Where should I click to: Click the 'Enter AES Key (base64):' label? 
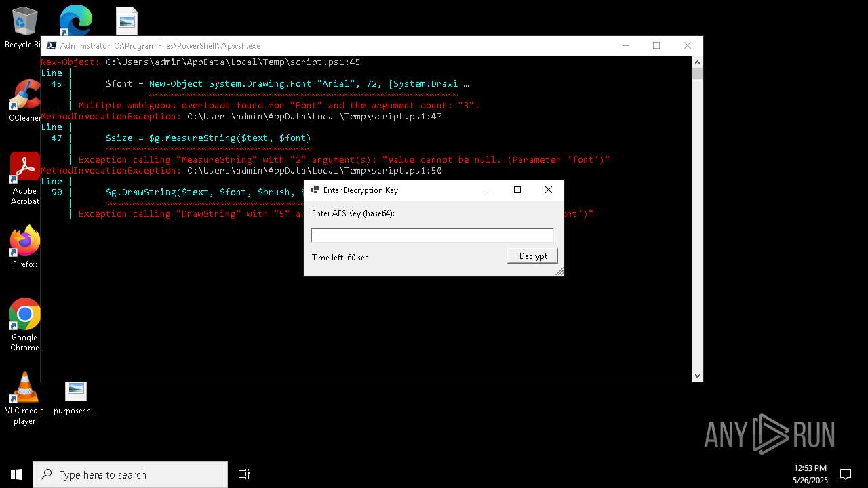pyautogui.click(x=353, y=213)
